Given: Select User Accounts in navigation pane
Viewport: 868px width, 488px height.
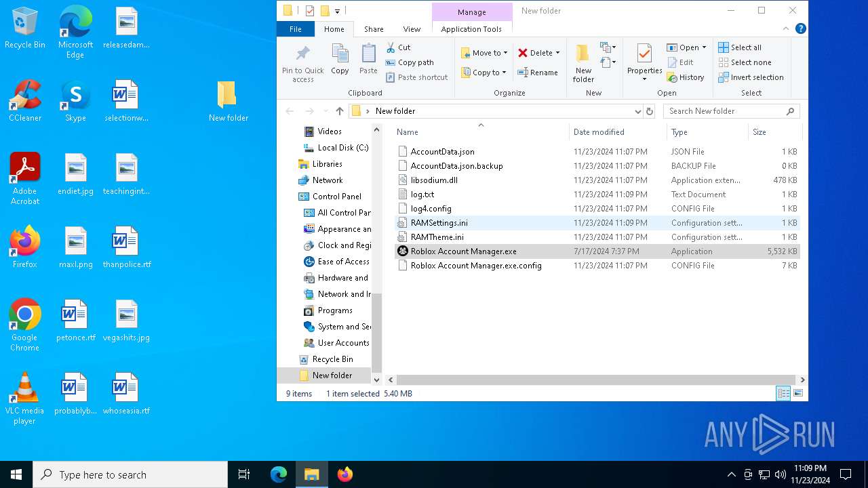Looking at the screenshot, I should [336, 343].
